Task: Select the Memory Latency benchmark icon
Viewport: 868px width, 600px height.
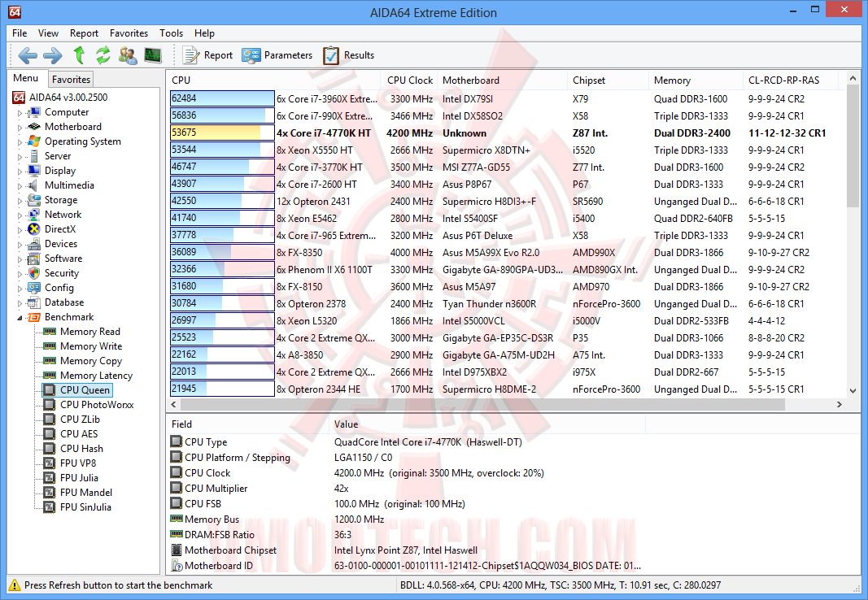Action: 50,376
